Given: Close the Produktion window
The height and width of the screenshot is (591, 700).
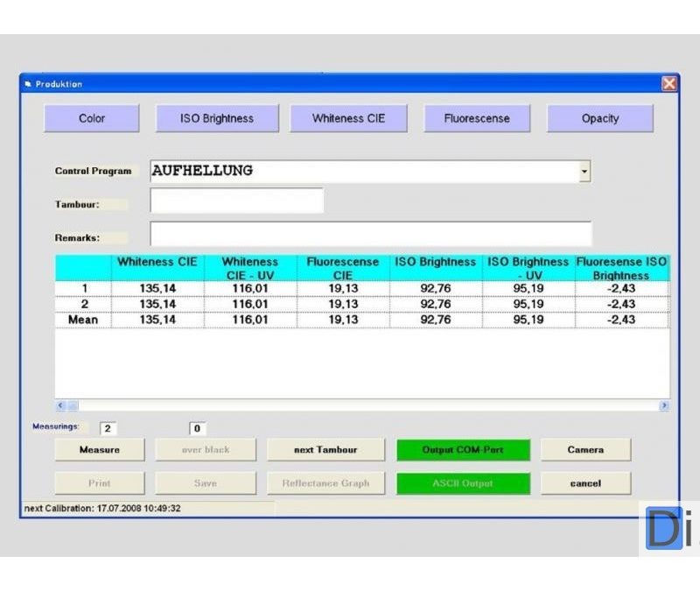Looking at the screenshot, I should (669, 83).
